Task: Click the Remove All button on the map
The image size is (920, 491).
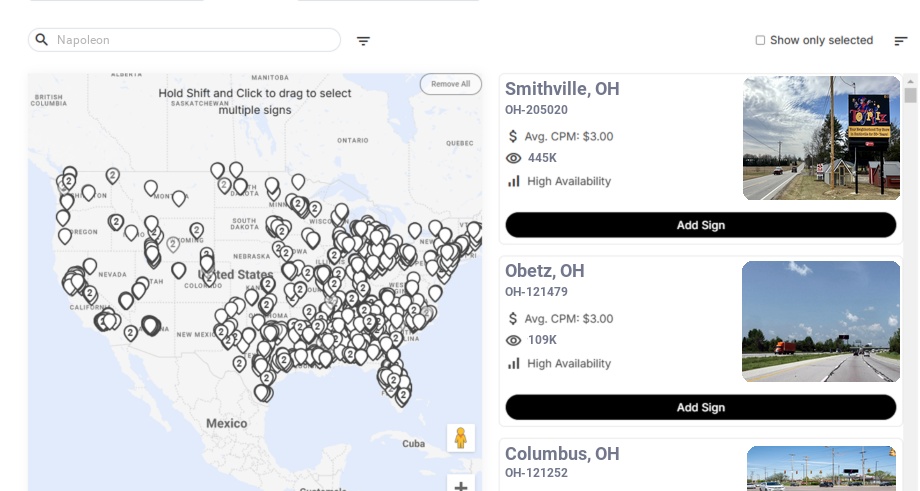Action: tap(450, 84)
